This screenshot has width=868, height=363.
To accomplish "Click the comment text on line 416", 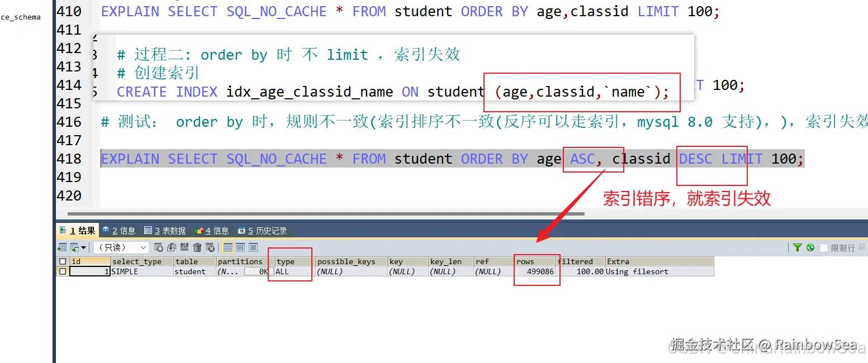I will click(x=484, y=122).
